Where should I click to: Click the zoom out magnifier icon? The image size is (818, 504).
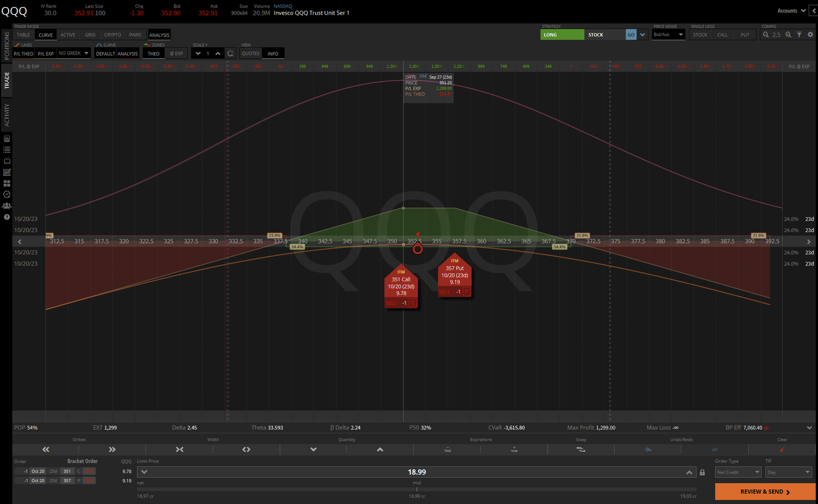click(766, 34)
